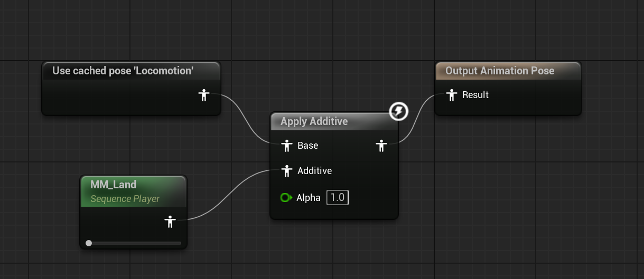Click the Additive pose input pin
Viewport: 644px width, 279px height.
pos(287,171)
